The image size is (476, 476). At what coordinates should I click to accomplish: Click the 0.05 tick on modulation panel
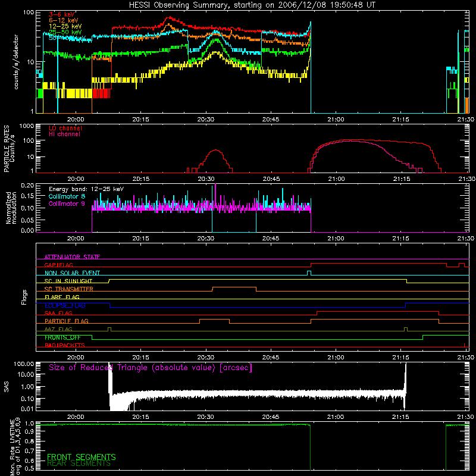[x=27, y=220]
